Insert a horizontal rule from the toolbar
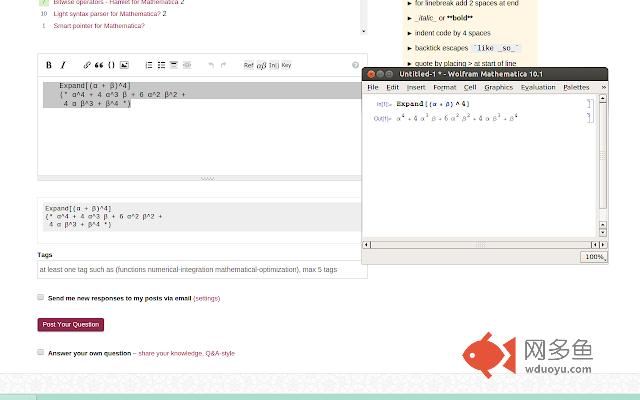This screenshot has width=640, height=400. click(x=187, y=65)
